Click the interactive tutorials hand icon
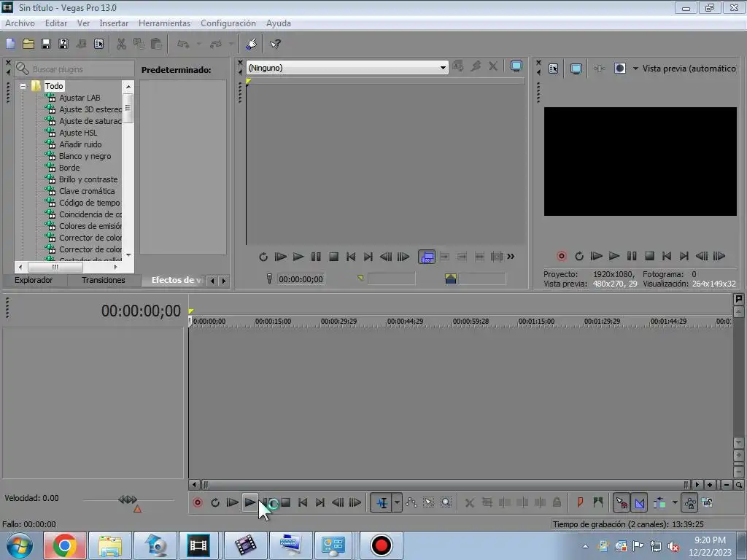Image resolution: width=747 pixels, height=560 pixels. [x=252, y=44]
